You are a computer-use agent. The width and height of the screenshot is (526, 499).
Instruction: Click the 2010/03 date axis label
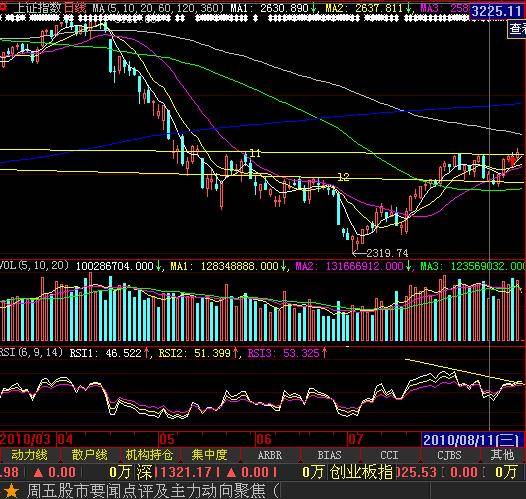pyautogui.click(x=25, y=439)
